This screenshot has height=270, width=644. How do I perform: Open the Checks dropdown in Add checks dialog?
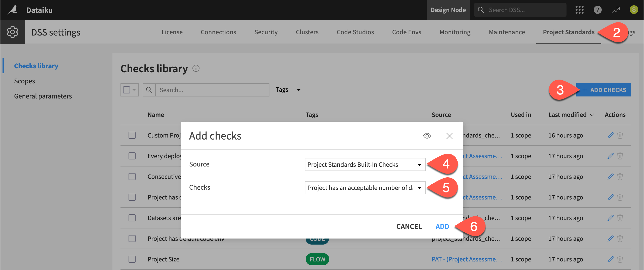pos(364,188)
